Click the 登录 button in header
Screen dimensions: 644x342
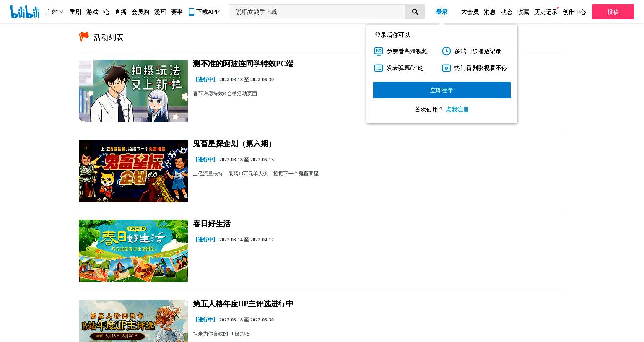tap(442, 12)
